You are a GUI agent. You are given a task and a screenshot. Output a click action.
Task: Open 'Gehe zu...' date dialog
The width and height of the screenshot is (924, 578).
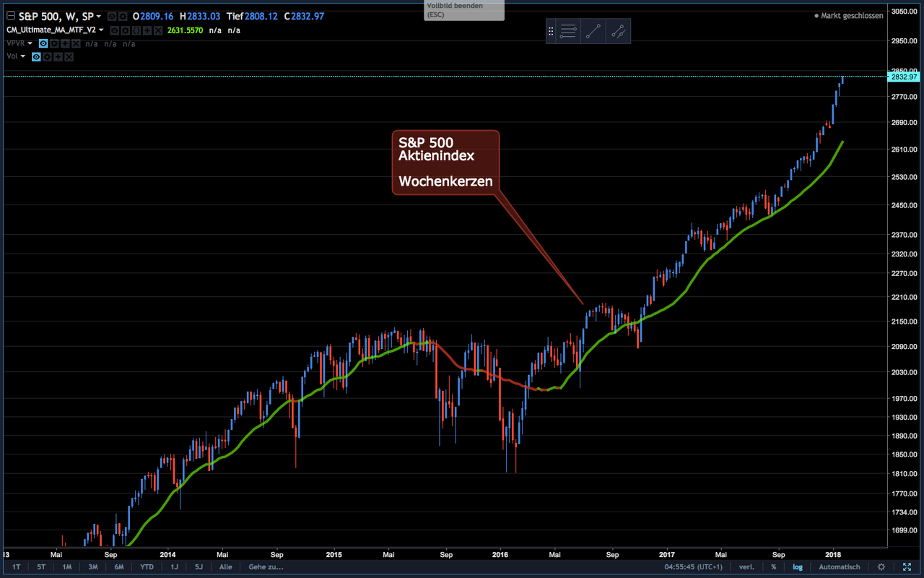tap(266, 567)
